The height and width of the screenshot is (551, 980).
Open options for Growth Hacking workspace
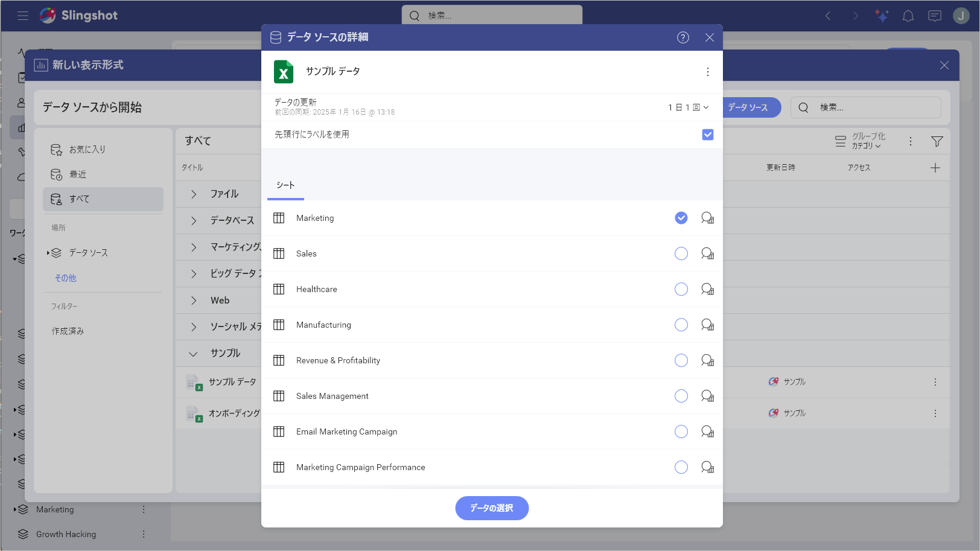pos(144,534)
